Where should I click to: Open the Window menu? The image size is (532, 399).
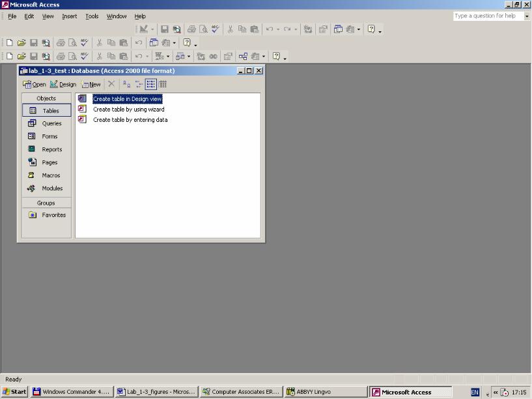(x=117, y=16)
